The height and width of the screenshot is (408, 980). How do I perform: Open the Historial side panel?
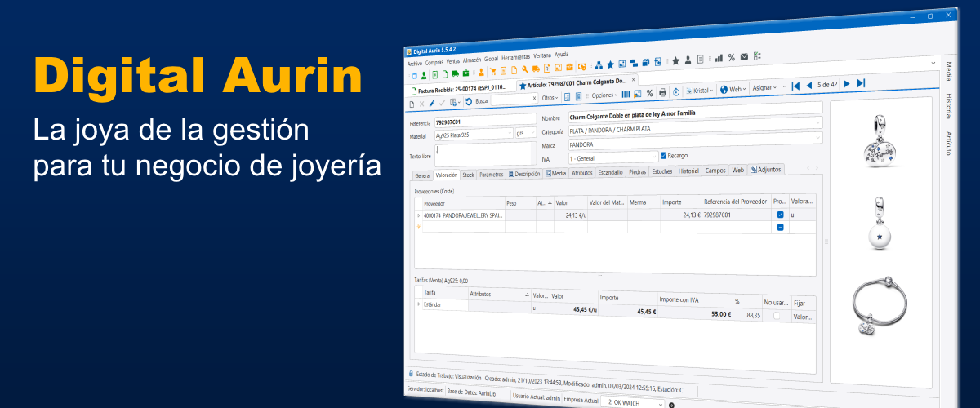948,106
